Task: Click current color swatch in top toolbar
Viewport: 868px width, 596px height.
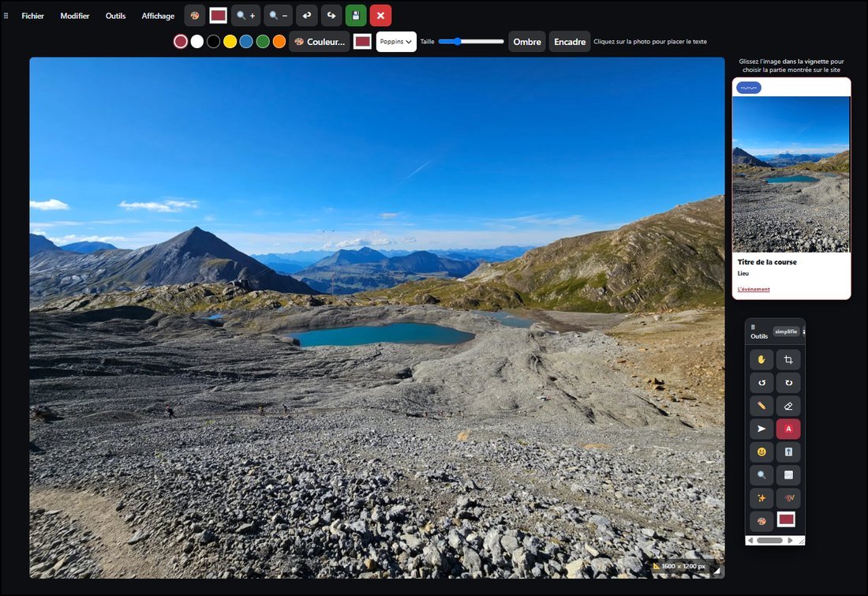Action: [x=218, y=16]
